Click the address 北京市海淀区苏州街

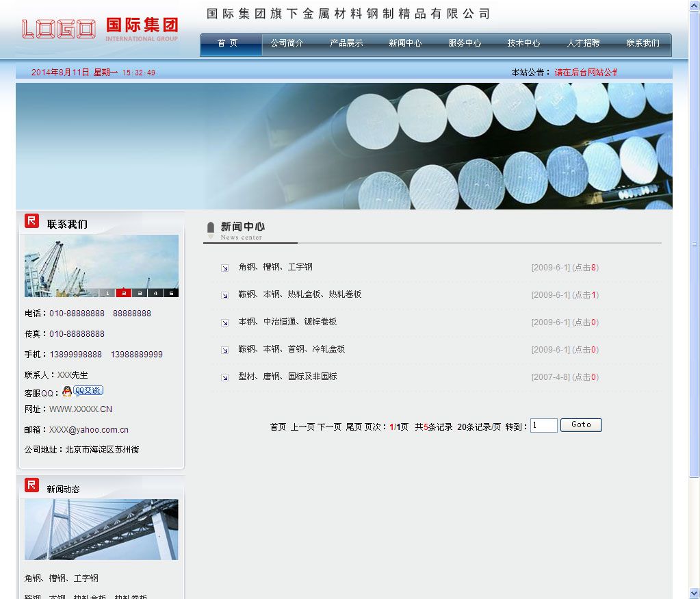point(102,450)
